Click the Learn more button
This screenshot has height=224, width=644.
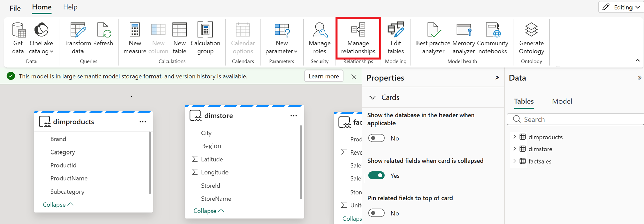pyautogui.click(x=324, y=76)
